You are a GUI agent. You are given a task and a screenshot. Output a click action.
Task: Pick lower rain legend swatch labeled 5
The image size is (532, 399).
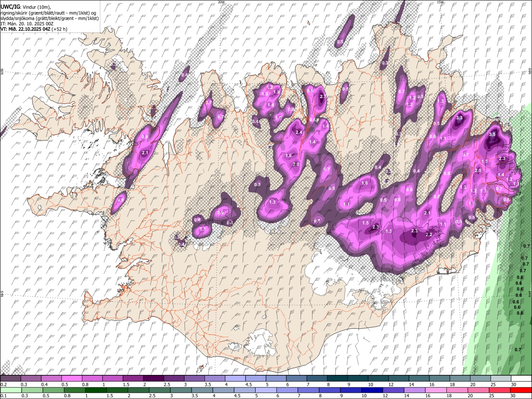[266, 390]
